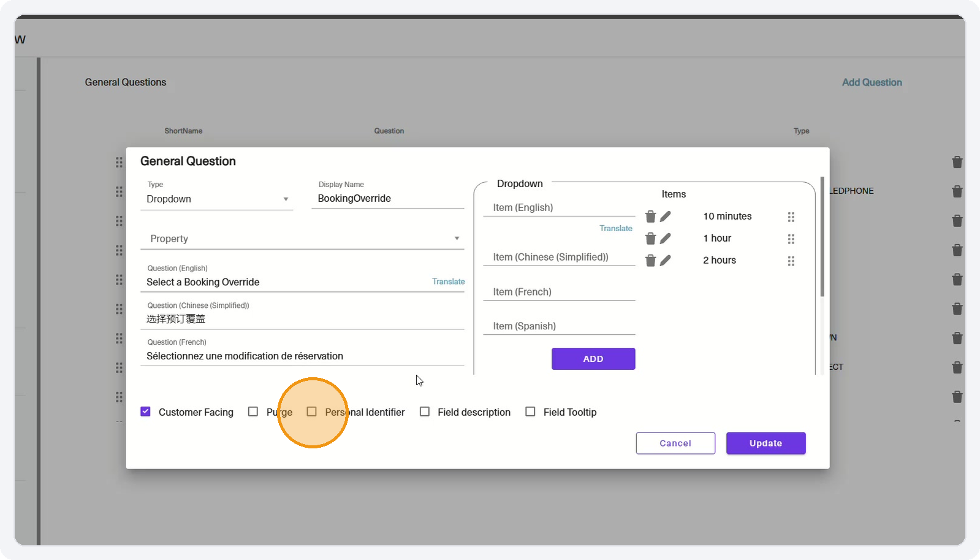Click the trash icon on the LEDPHONE row

pyautogui.click(x=957, y=191)
